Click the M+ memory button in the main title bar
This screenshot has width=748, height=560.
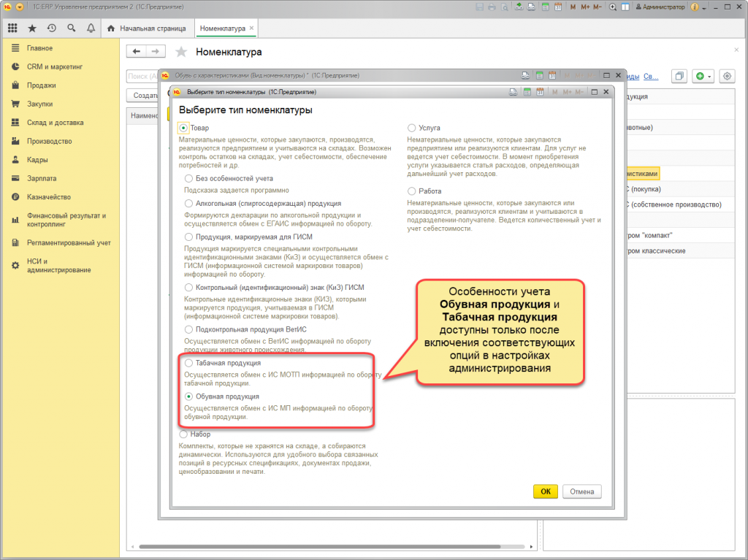(585, 7)
